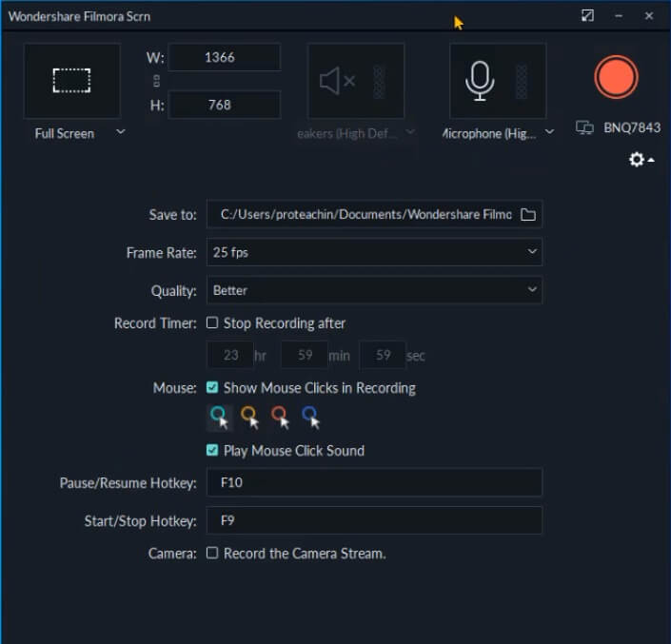
Task: Click the aspect ratio lock icon
Action: pyautogui.click(x=157, y=81)
